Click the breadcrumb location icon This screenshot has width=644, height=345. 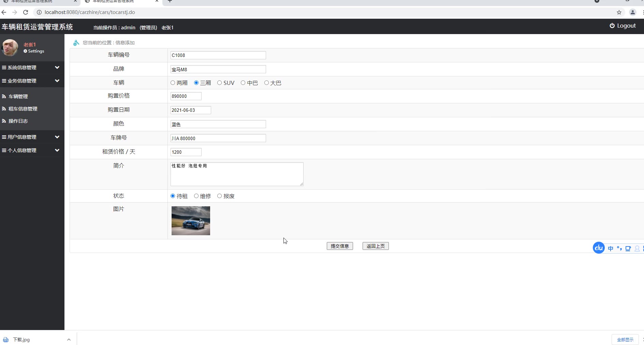tap(76, 43)
